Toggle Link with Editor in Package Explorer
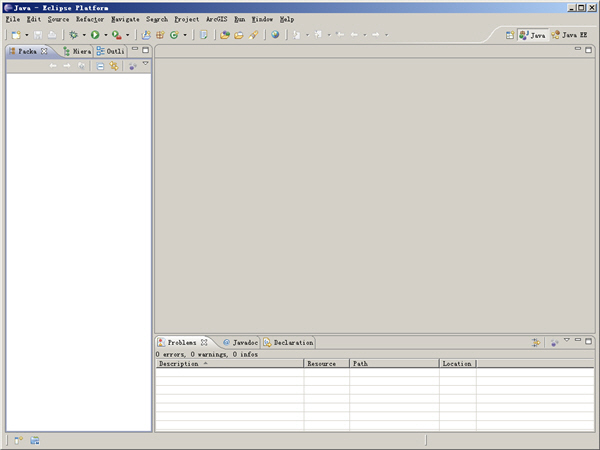The width and height of the screenshot is (600, 450). (x=114, y=66)
